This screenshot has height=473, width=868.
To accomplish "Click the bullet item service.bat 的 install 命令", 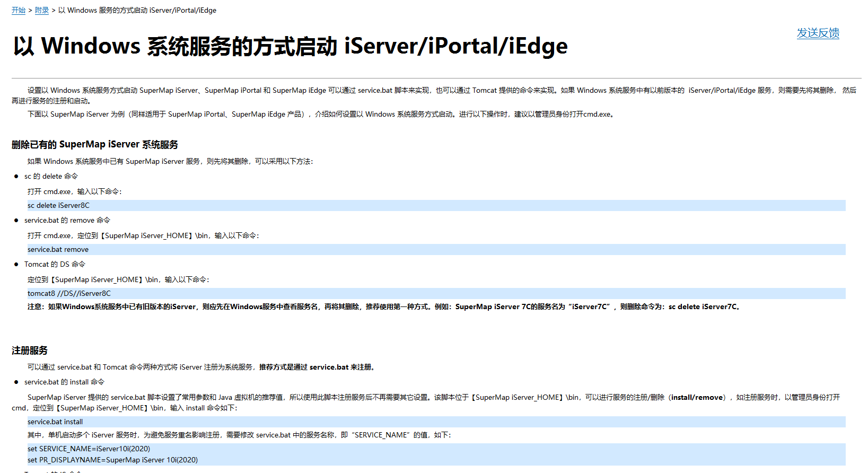I will [64, 382].
